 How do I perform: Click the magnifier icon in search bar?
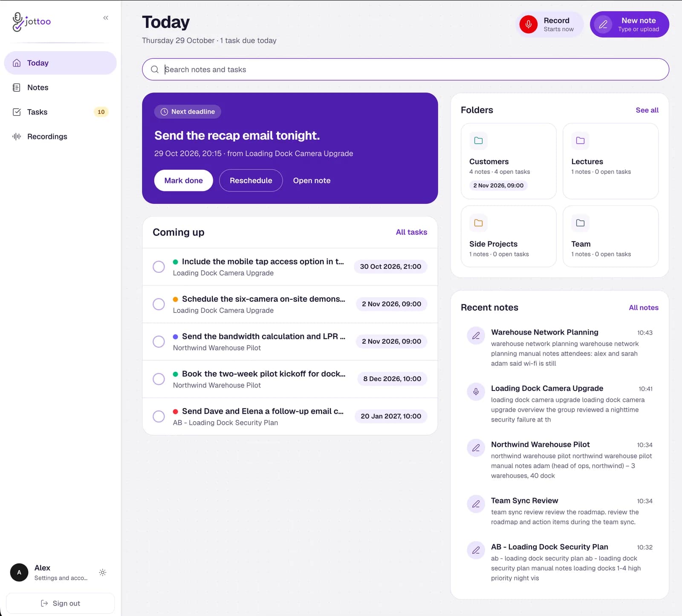click(155, 69)
